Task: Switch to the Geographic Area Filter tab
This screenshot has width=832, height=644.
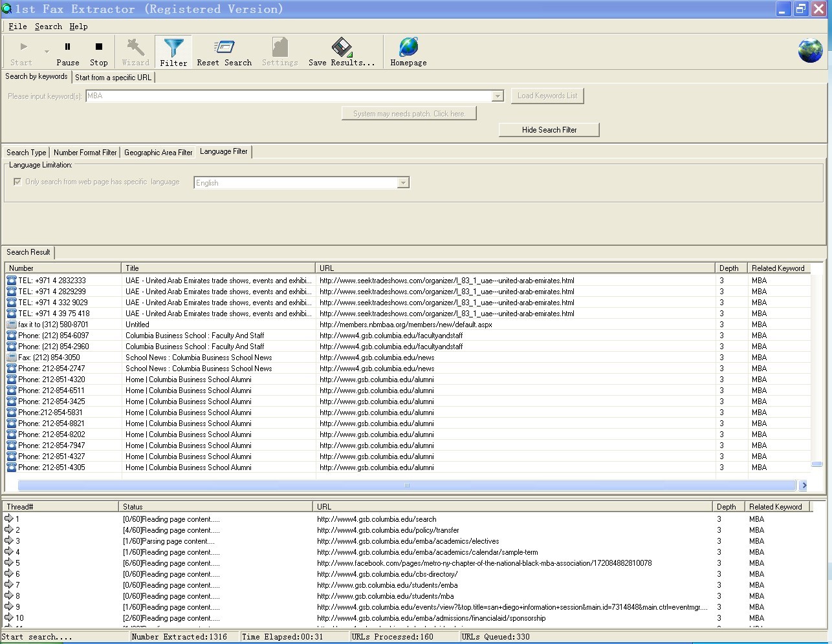Action: (x=158, y=153)
